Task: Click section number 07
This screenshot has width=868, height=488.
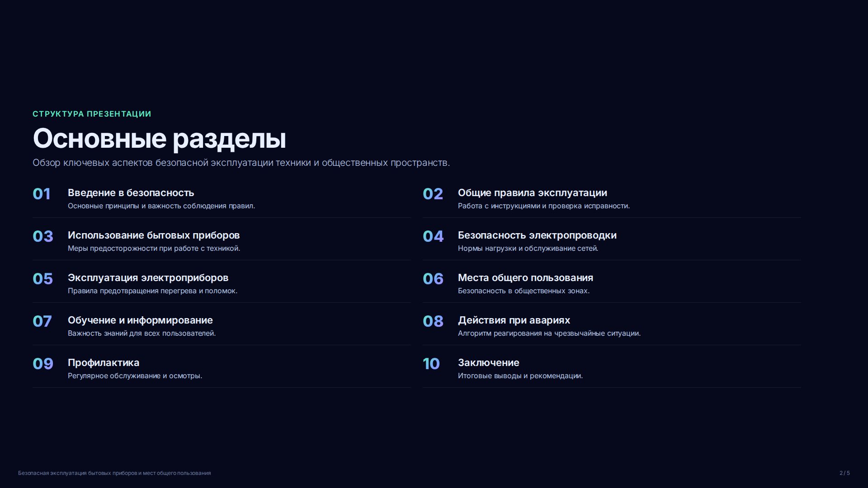Action: coord(42,321)
